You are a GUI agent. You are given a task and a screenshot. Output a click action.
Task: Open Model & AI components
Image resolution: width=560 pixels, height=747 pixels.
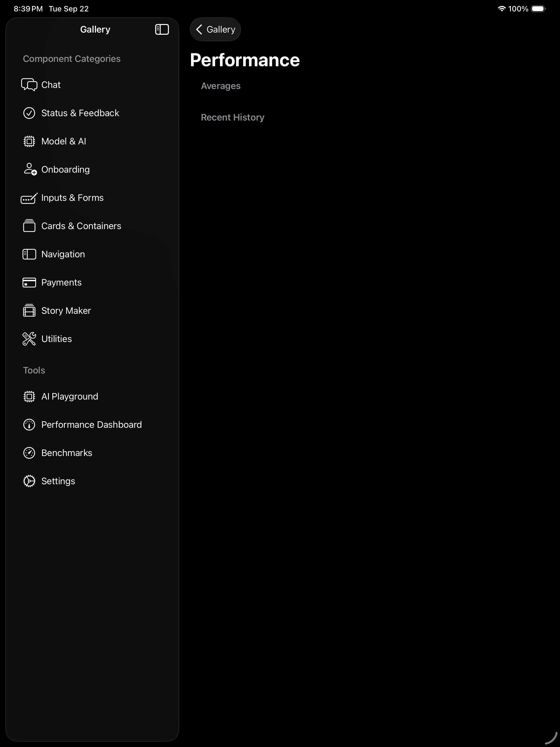click(x=63, y=141)
